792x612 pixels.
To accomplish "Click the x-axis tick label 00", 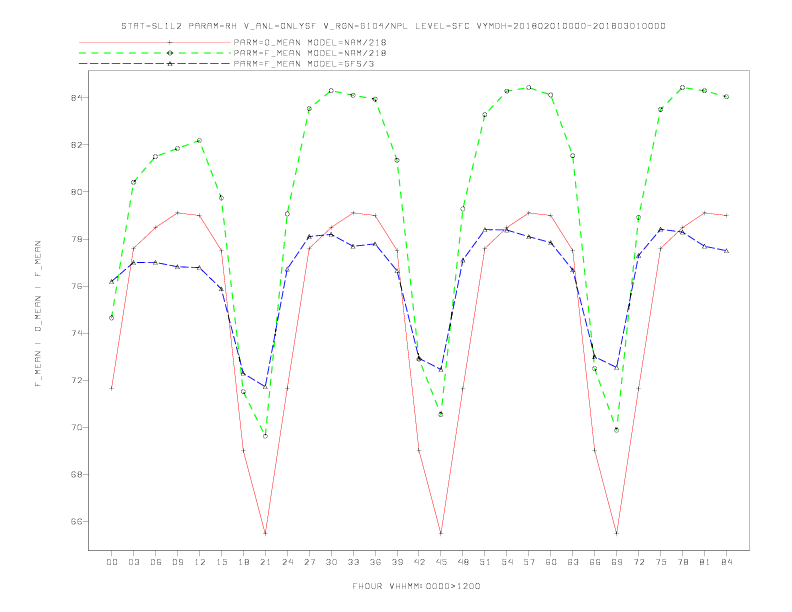I will (112, 562).
